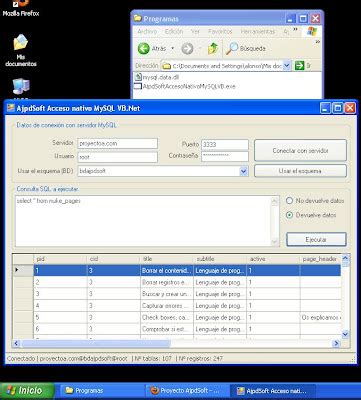Expand toolbar overflow chevron in Programas window
Image resolution: width=361 pixels, height=400 pixels.
coord(317,42)
